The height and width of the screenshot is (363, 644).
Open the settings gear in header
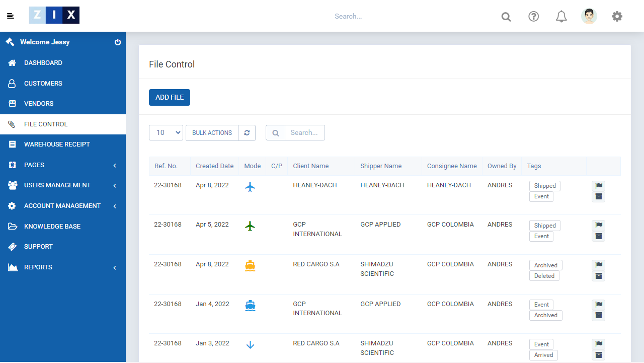(x=617, y=17)
